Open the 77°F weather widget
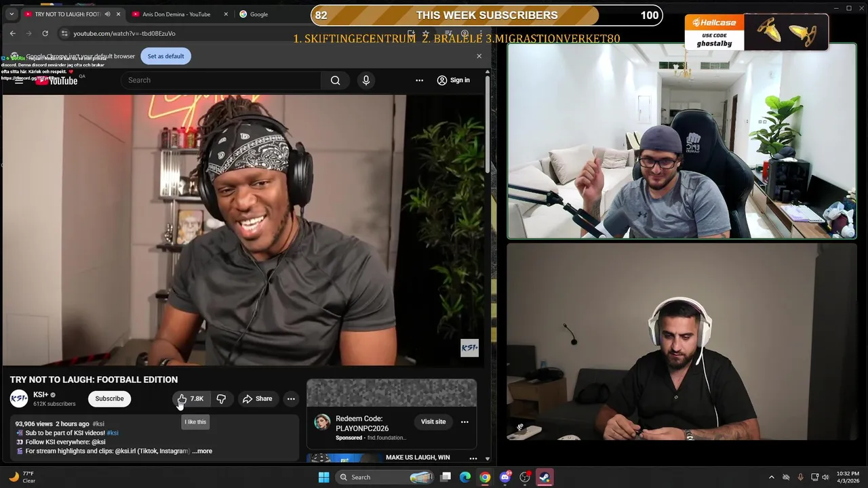 pyautogui.click(x=22, y=477)
